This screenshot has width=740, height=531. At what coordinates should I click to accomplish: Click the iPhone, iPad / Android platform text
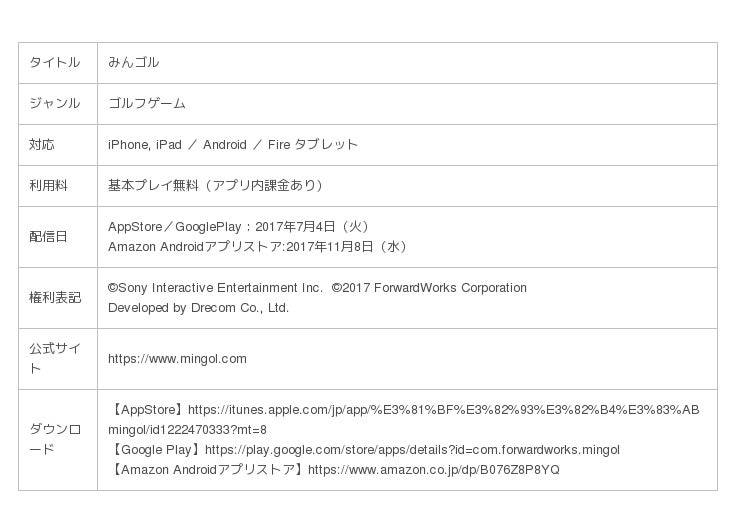pyautogui.click(x=232, y=145)
